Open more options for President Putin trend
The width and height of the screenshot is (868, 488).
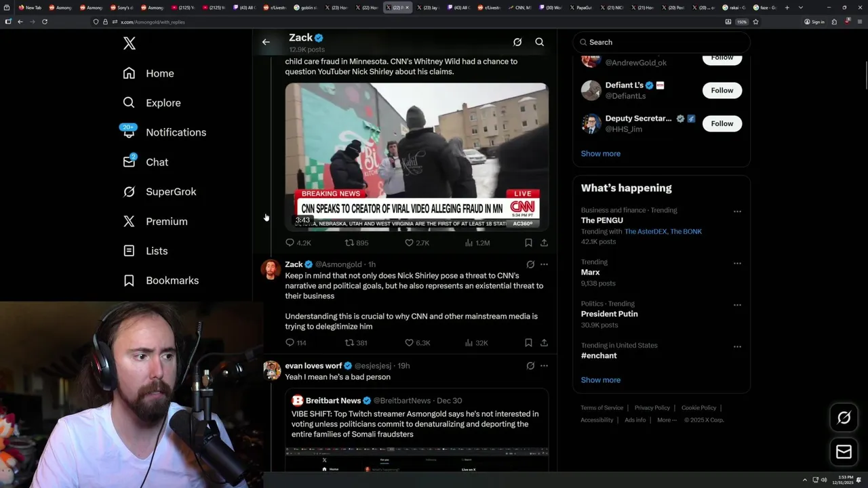pos(737,305)
